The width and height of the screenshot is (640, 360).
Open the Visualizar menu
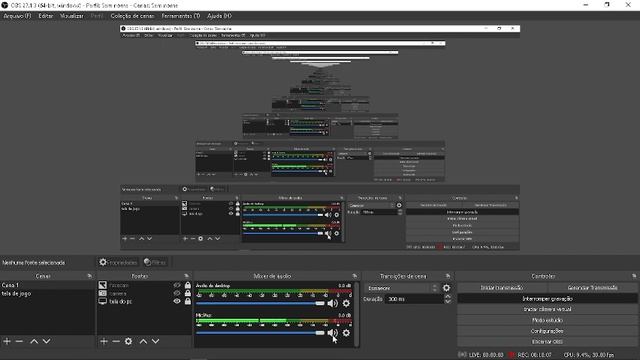[x=72, y=16]
